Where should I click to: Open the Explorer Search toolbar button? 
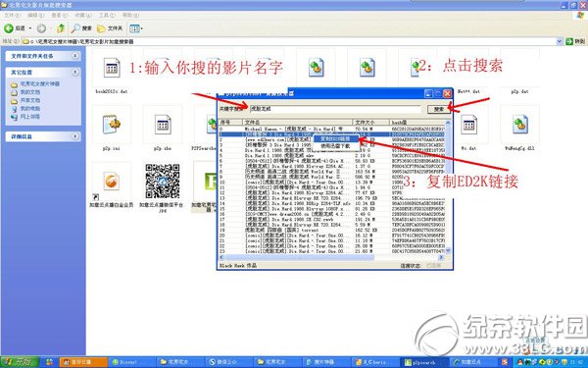pyautogui.click(x=81, y=28)
